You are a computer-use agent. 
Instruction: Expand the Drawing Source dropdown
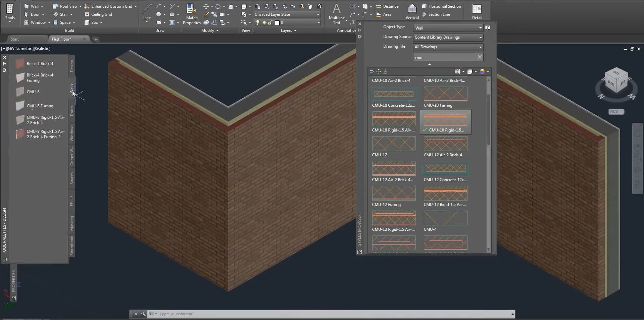click(448, 37)
